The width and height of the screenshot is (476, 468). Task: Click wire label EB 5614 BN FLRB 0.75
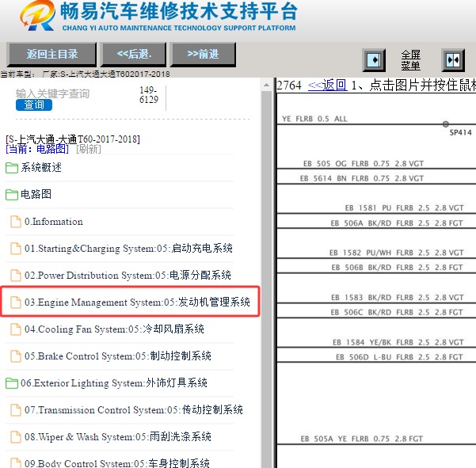click(x=362, y=178)
